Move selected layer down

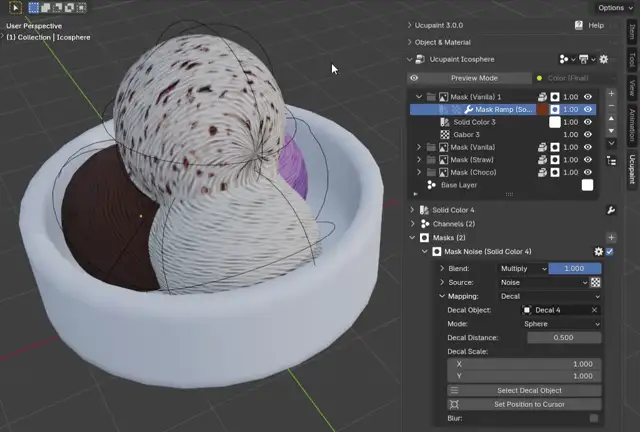[611, 131]
